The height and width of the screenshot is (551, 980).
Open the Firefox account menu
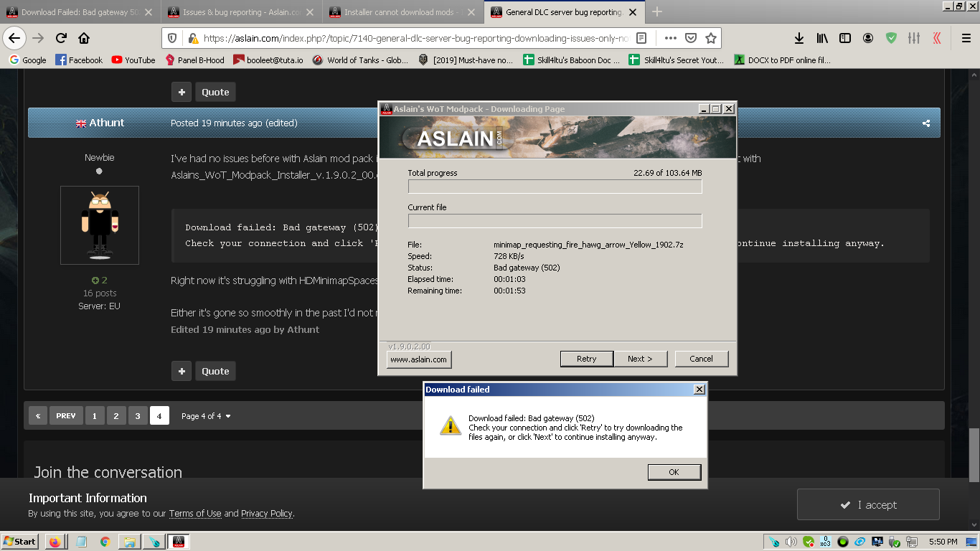[x=868, y=38]
